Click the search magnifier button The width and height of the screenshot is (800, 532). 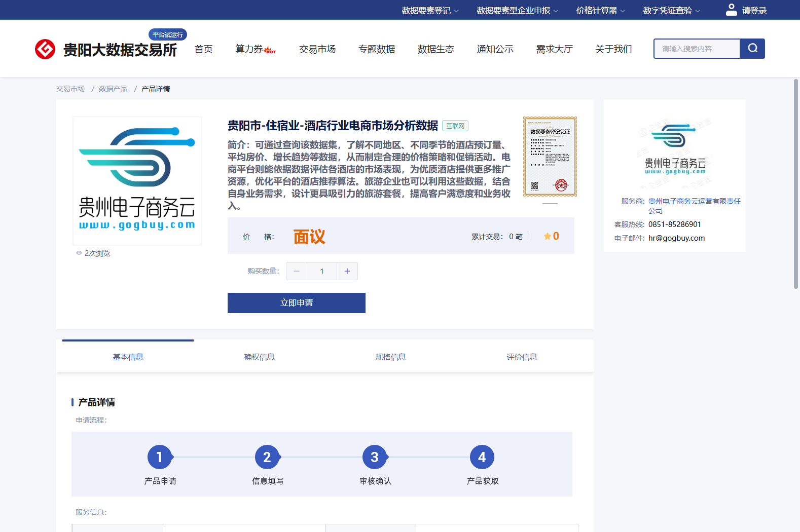coord(752,49)
